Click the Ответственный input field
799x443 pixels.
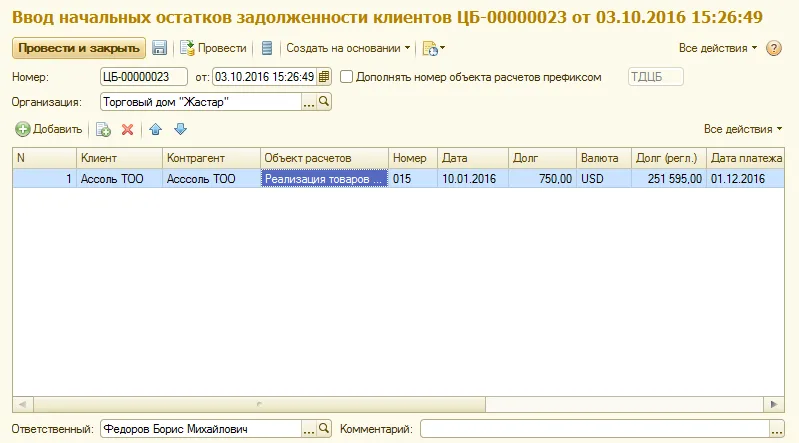coord(201,429)
